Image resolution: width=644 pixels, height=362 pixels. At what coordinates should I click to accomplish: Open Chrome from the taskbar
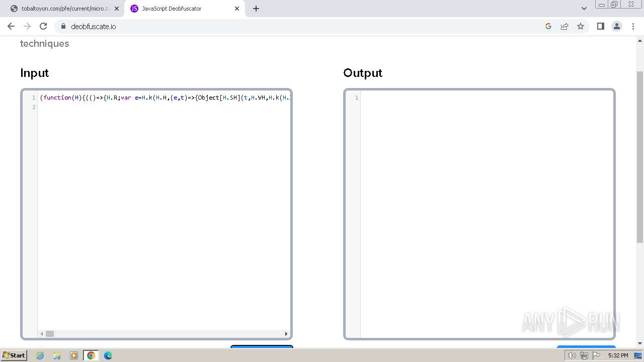pyautogui.click(x=91, y=355)
